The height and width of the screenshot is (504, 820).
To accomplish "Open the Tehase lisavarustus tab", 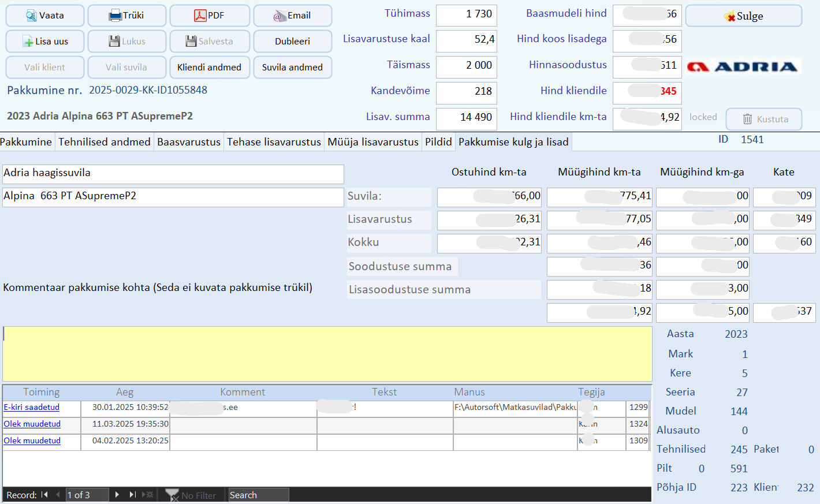I will pyautogui.click(x=274, y=142).
